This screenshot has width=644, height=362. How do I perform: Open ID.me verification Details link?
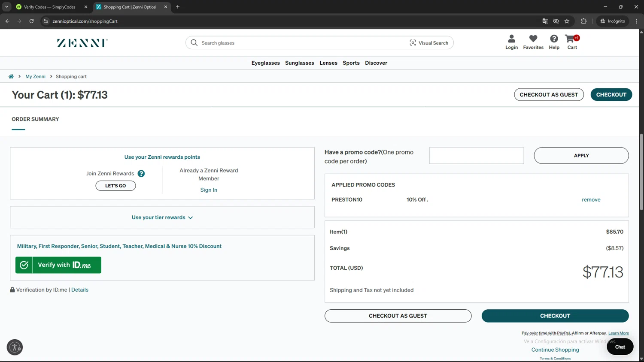click(80, 290)
